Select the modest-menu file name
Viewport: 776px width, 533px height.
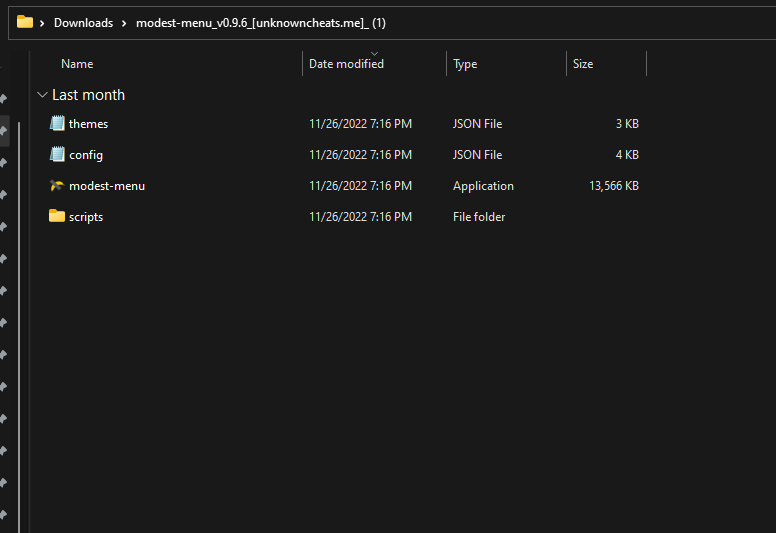pyautogui.click(x=107, y=186)
